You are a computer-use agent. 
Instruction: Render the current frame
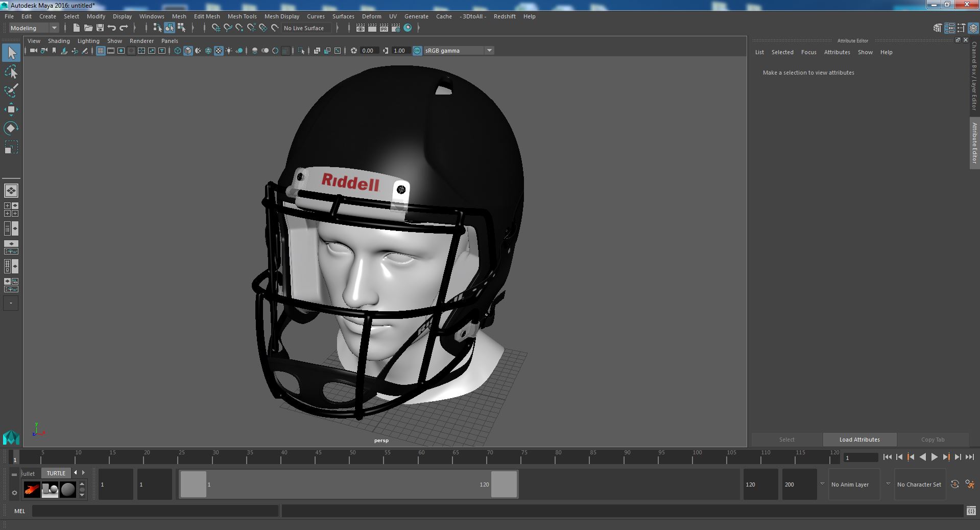pos(372,28)
